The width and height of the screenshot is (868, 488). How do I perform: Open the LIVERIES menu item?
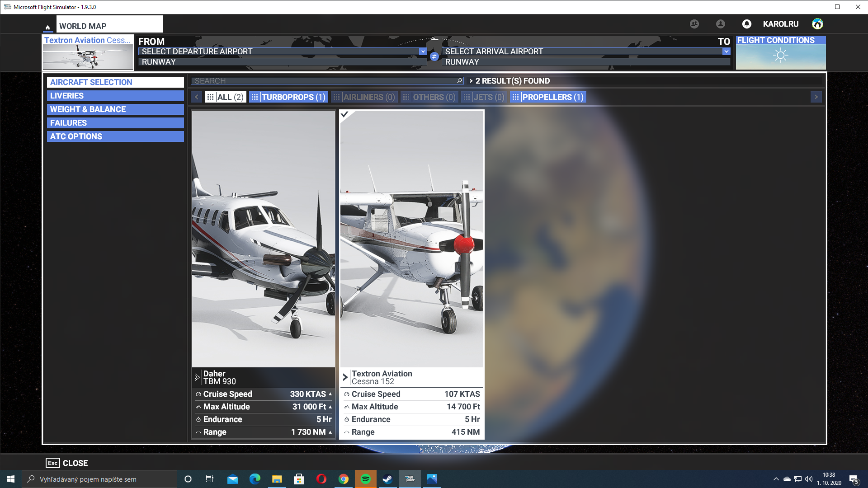click(x=115, y=96)
